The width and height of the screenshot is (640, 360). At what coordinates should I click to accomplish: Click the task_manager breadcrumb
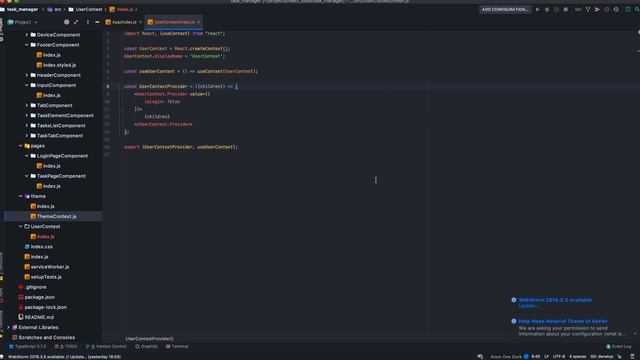tap(19, 9)
